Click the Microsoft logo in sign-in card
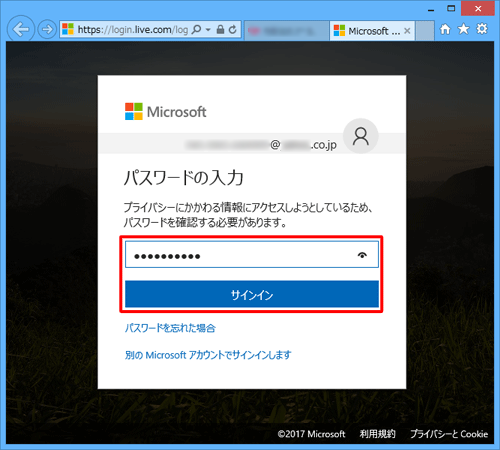 pos(165,111)
